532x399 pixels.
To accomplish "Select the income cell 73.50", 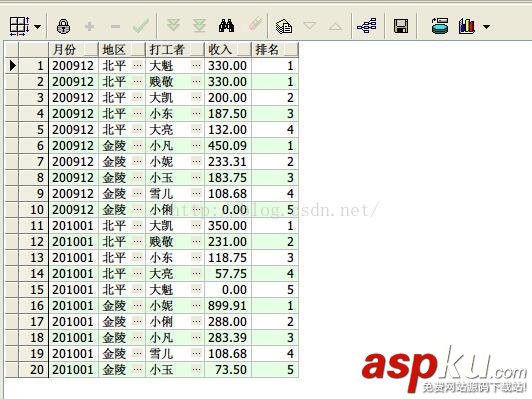I will [x=228, y=369].
